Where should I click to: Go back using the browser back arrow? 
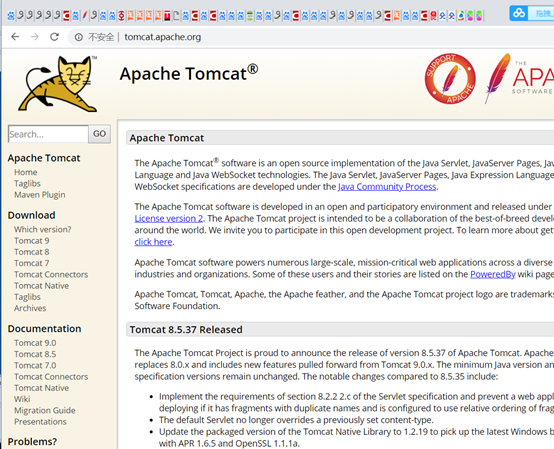(x=15, y=37)
